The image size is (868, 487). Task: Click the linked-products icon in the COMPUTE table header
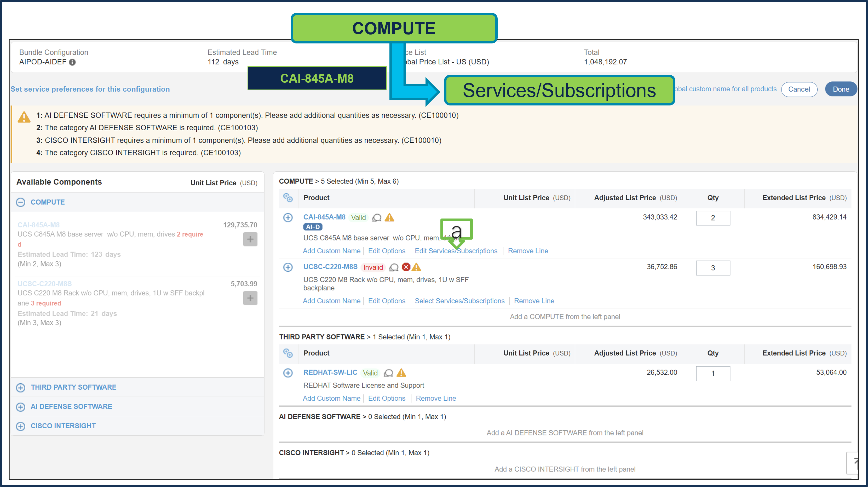289,198
